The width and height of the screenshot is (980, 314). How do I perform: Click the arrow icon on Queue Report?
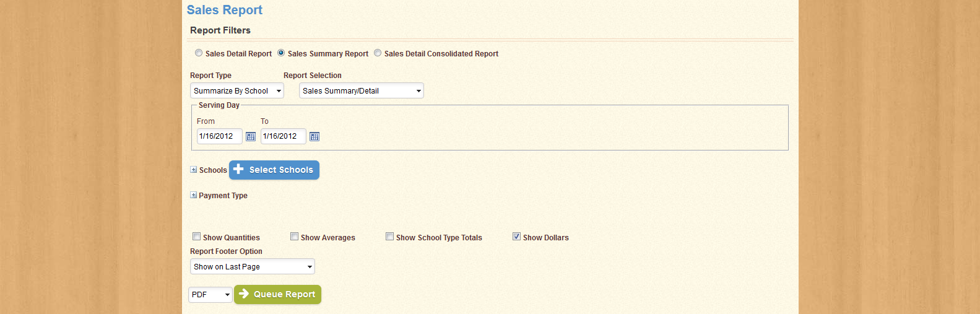[x=244, y=294]
